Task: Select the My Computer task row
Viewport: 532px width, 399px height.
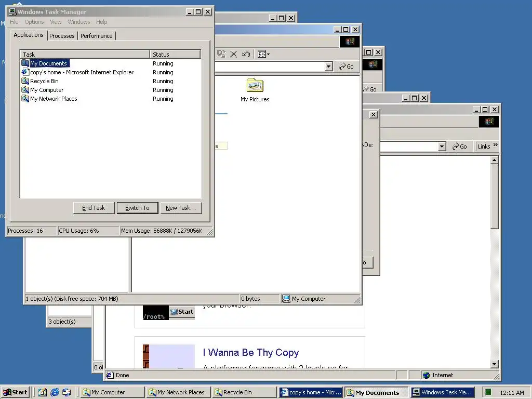Action: click(111, 90)
